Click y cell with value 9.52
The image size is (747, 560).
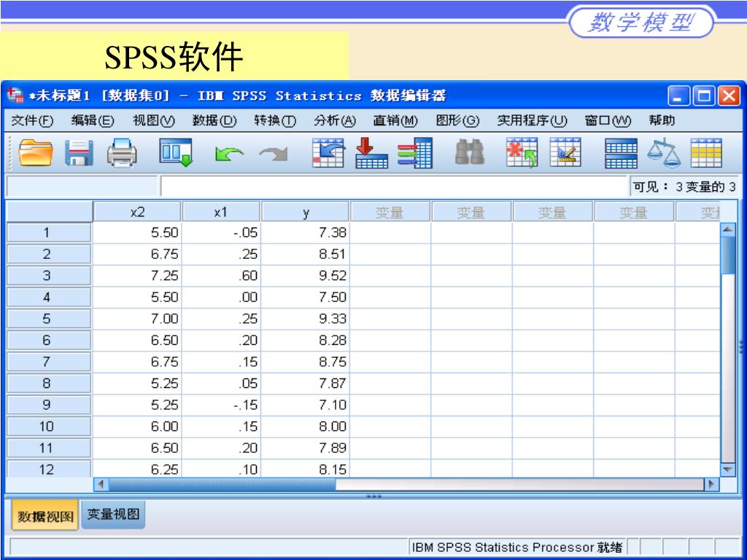306,276
